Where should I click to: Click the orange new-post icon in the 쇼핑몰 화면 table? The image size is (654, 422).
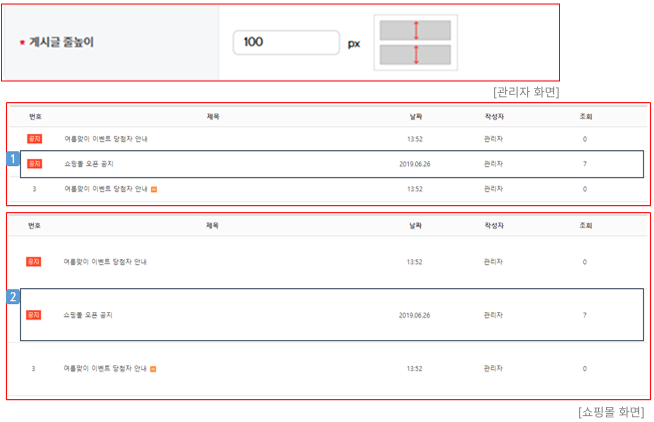(x=154, y=369)
